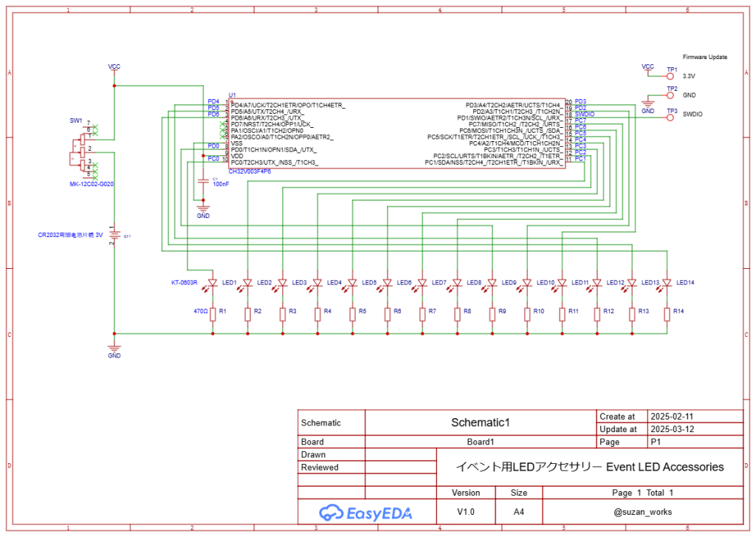The image size is (756, 537).
Task: Click the EasyEDA logo in the title block
Action: 365,513
